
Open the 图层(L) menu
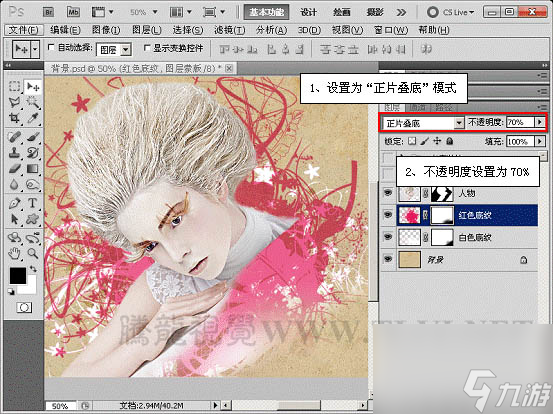click(x=146, y=30)
